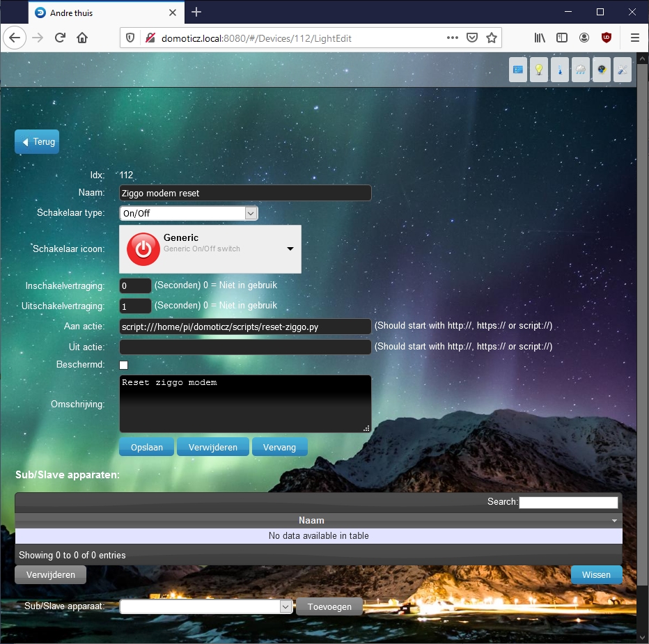Viewport: 649px width, 644px height.
Task: Click the Idx value 112
Action: click(126, 175)
